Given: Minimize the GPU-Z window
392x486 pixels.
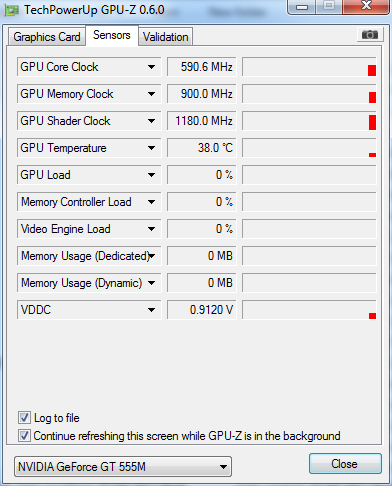Looking at the screenshot, I should (302, 7).
